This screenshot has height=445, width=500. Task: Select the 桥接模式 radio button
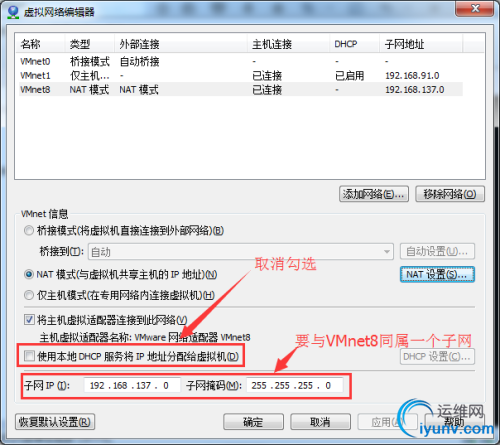tap(29, 230)
